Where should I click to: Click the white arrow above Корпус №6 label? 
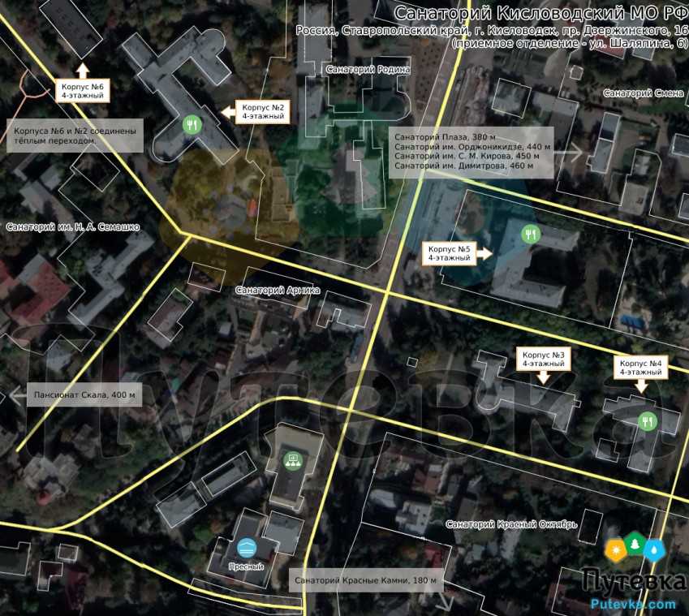tap(82, 71)
